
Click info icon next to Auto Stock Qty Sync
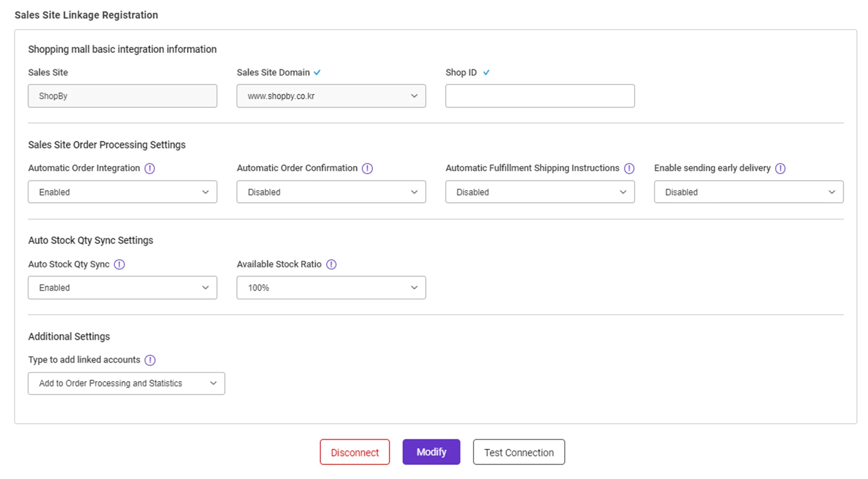coord(119,264)
